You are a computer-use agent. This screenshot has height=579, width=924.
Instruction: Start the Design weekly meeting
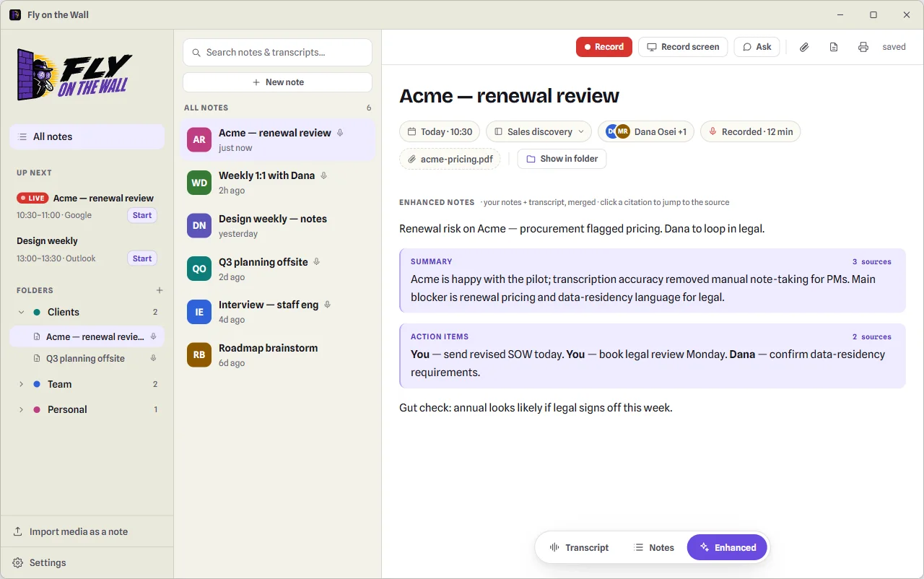[x=142, y=258]
